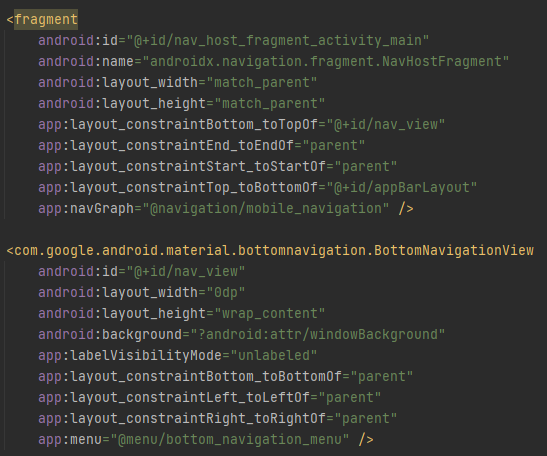
Task: Click the 'android:background' attribute name
Action: [x=110, y=334]
